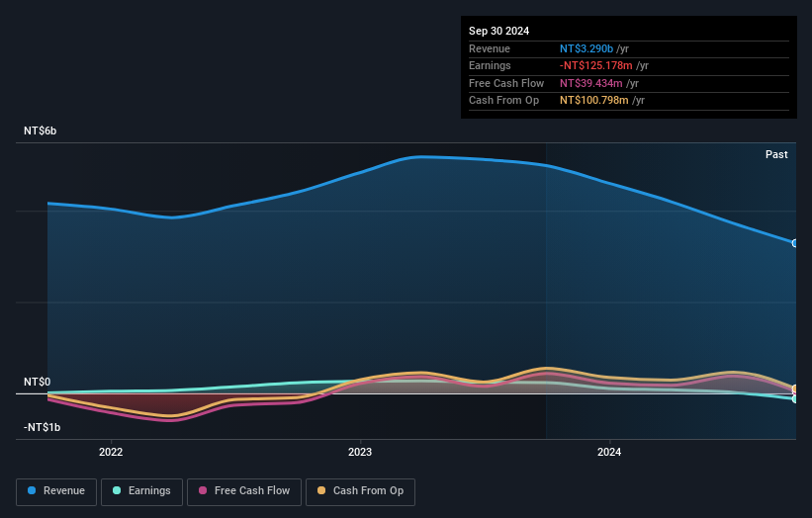Click the NT$6b axis label
Screen dimensions: 812x518
tap(40, 130)
